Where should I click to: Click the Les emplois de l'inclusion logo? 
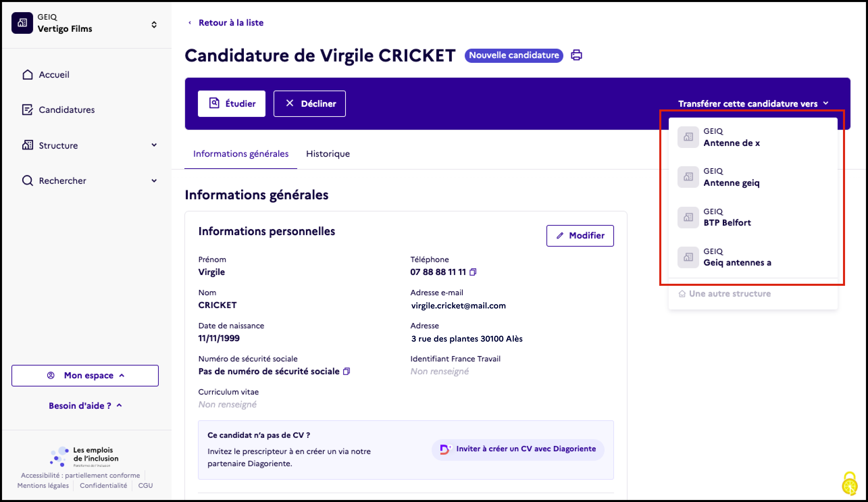pos(84,457)
